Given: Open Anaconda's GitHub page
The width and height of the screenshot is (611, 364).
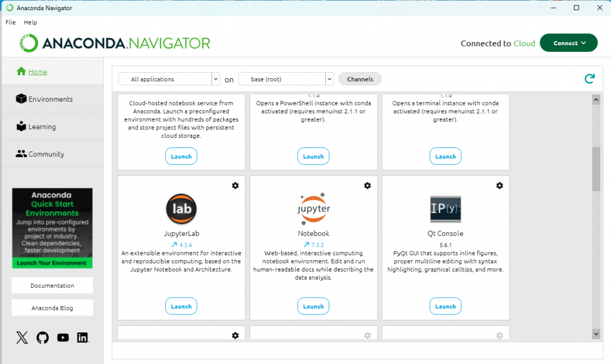Looking at the screenshot, I should pos(42,338).
